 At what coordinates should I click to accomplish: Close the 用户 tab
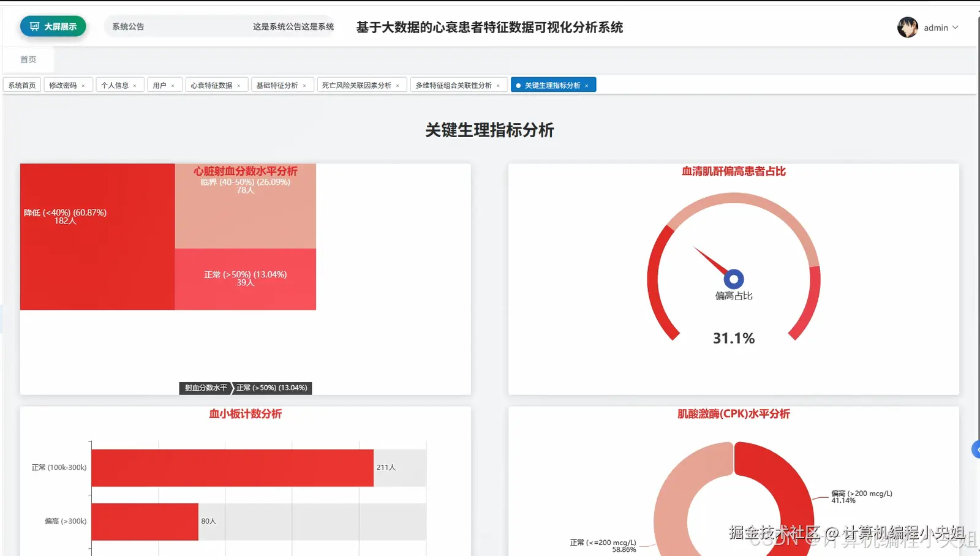pyautogui.click(x=173, y=85)
